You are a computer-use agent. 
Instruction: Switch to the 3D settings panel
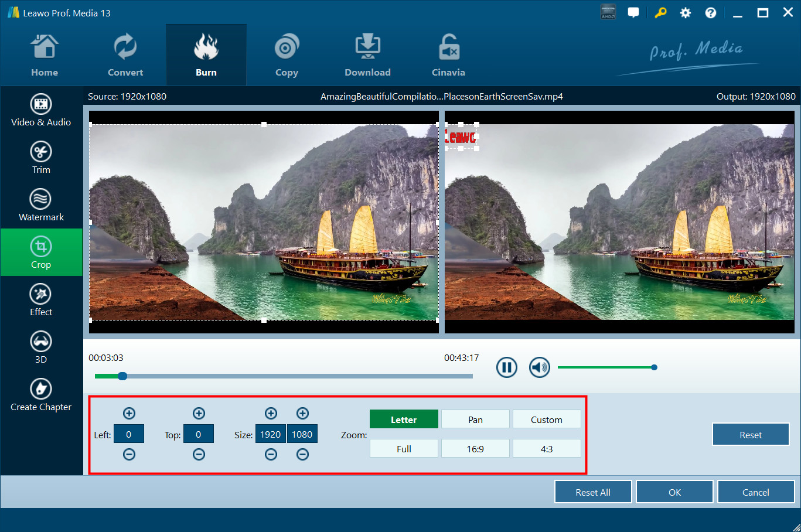pos(41,347)
